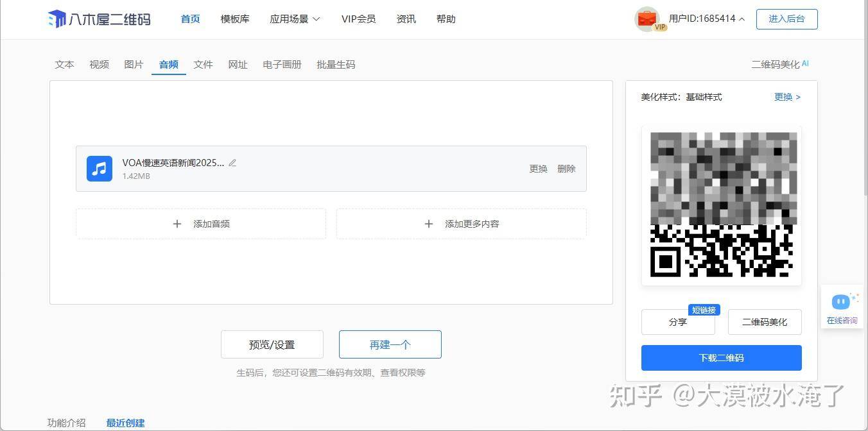Click the pencil icon to rename audio
The height and width of the screenshot is (431, 868).
coord(232,163)
